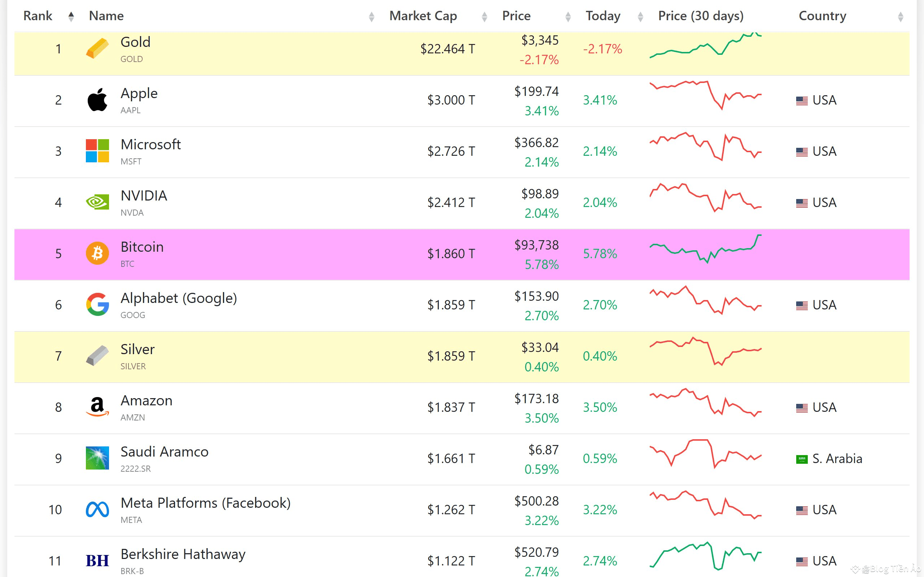Sort by Price column arrows
Viewport: 924px width, 577px height.
pos(568,17)
